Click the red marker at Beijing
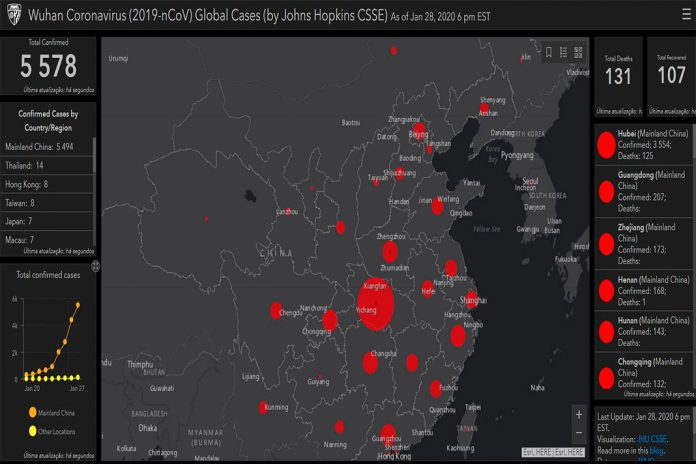This screenshot has width=696, height=464. tap(419, 132)
